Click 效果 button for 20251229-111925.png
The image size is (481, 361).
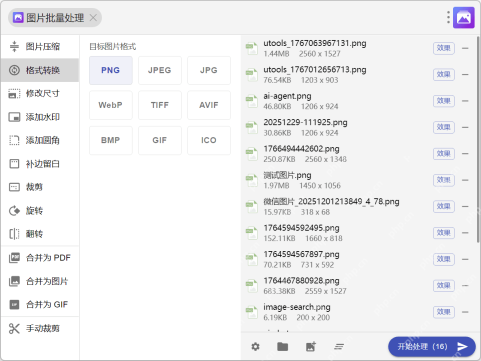[444, 127]
